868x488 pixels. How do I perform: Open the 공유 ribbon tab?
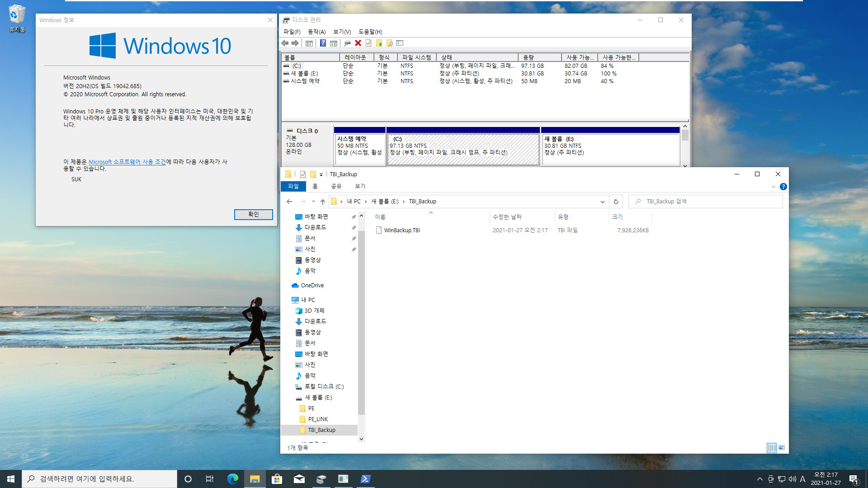click(336, 186)
